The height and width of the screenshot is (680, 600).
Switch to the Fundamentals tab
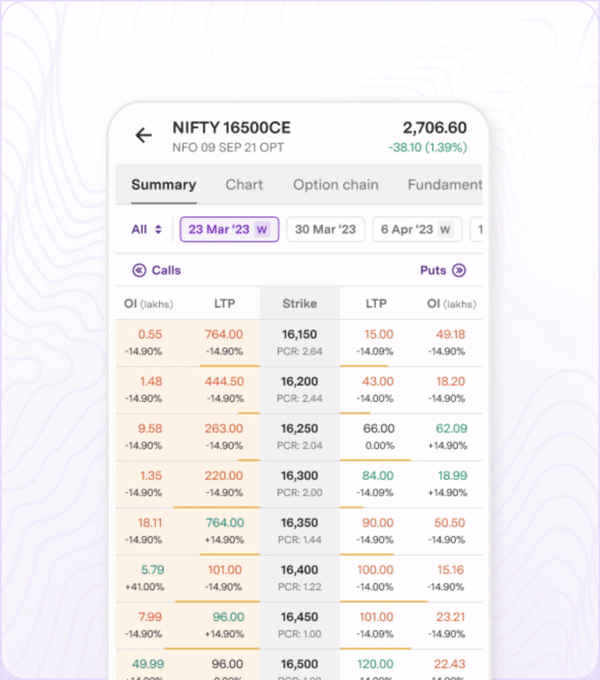coord(444,185)
